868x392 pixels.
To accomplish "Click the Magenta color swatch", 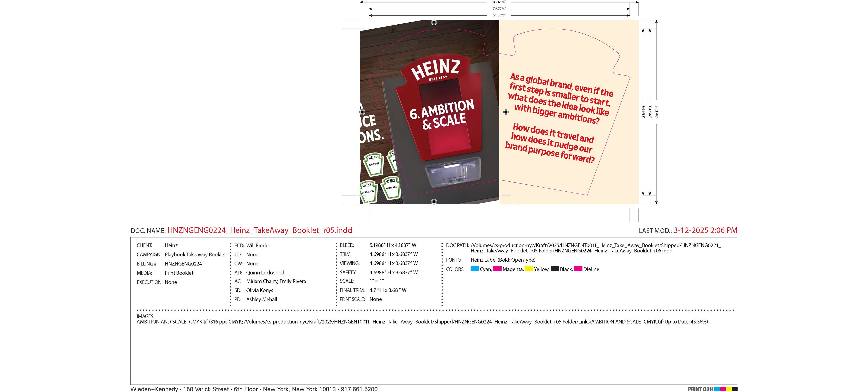I will (497, 269).
